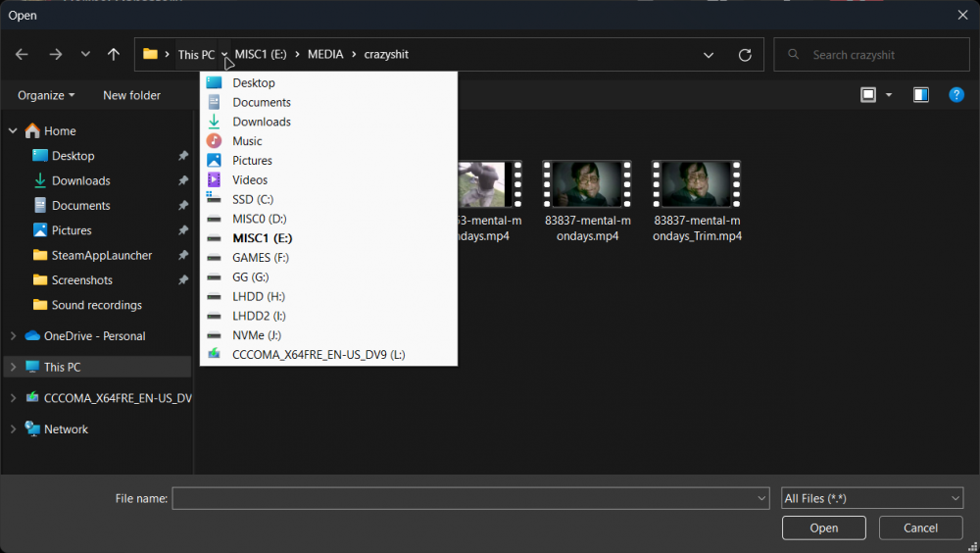Viewport: 980px width, 553px height.
Task: Click the New folder button
Action: tap(131, 95)
